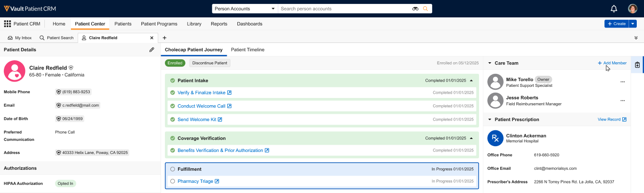Viewport: 644px width, 193px height.
Task: Click the user profile avatar
Action: click(632, 9)
